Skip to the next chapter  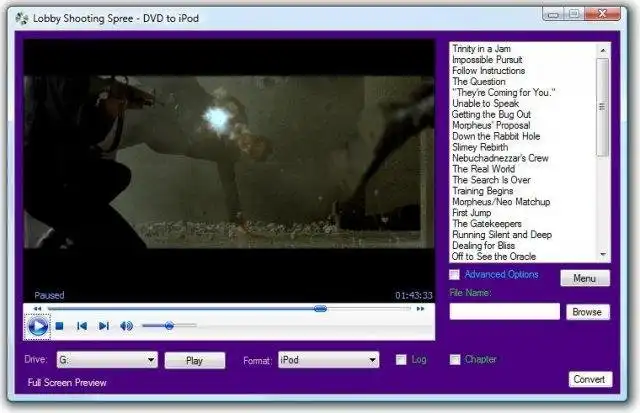[x=104, y=326]
